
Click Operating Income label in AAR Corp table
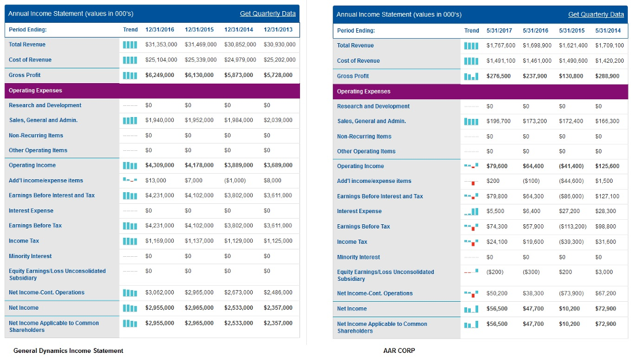[x=360, y=166]
